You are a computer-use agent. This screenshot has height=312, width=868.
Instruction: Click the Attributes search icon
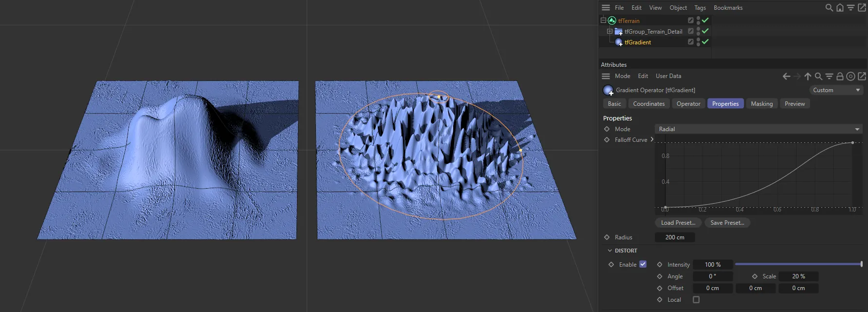click(x=818, y=77)
